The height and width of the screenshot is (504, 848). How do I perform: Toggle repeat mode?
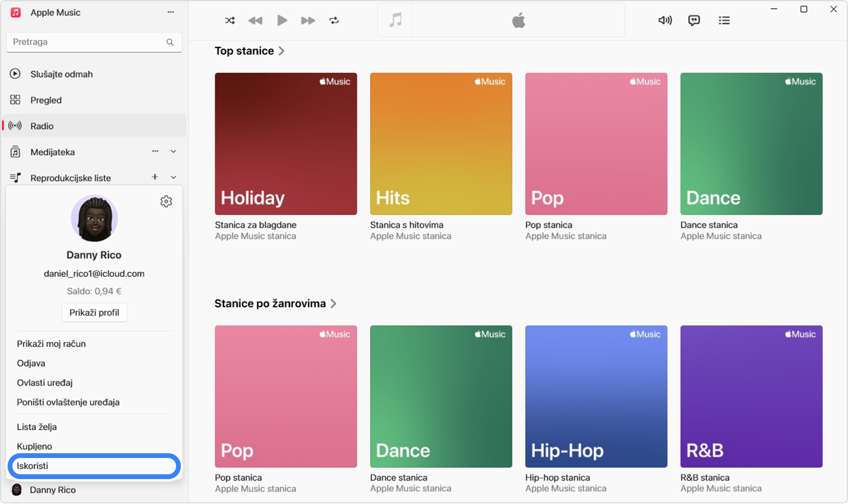coord(334,21)
